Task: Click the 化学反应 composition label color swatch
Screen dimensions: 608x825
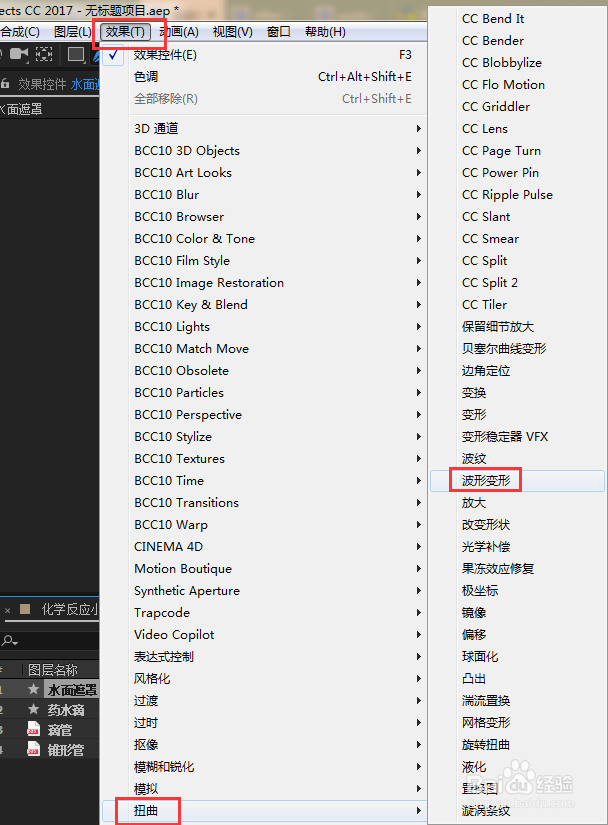Action: click(x=25, y=609)
